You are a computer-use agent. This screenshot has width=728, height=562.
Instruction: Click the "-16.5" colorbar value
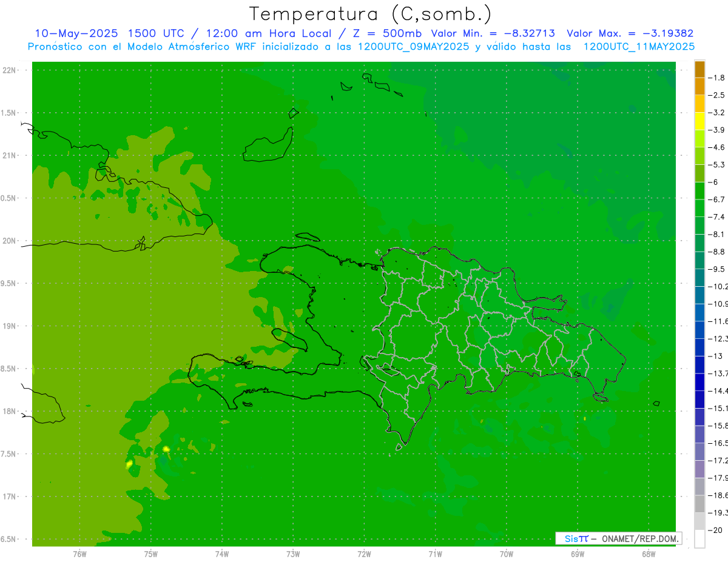click(x=718, y=443)
